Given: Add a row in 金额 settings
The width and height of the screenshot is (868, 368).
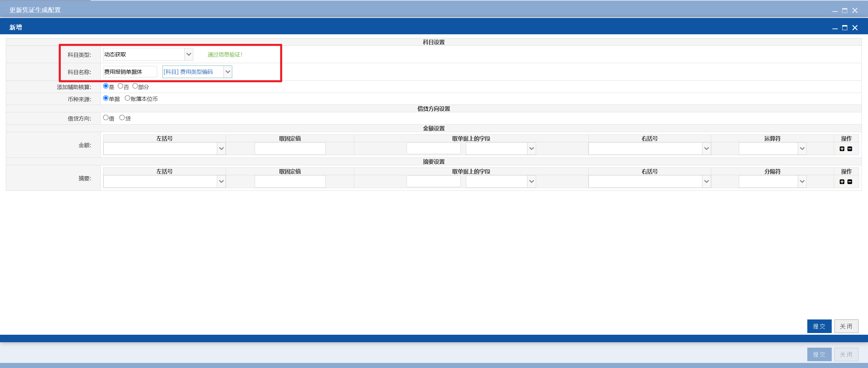Looking at the screenshot, I should click(842, 149).
